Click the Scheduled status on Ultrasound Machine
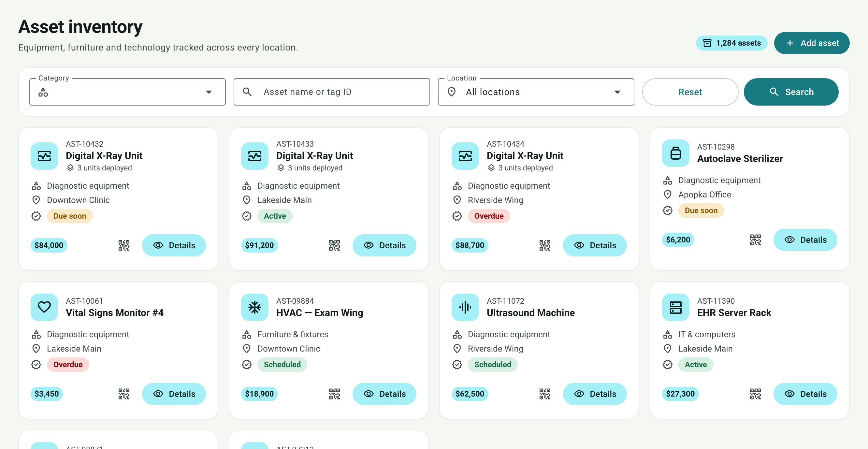This screenshot has width=868, height=449. 493,365
